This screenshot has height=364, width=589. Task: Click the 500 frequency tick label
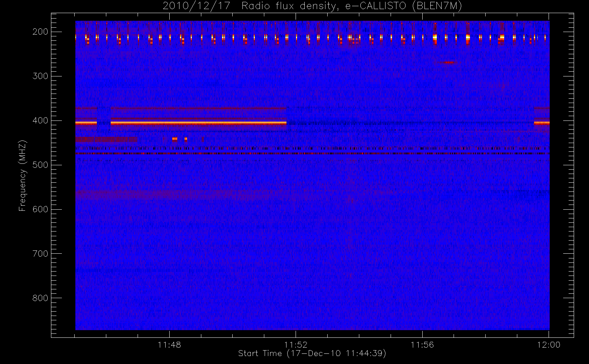40,165
